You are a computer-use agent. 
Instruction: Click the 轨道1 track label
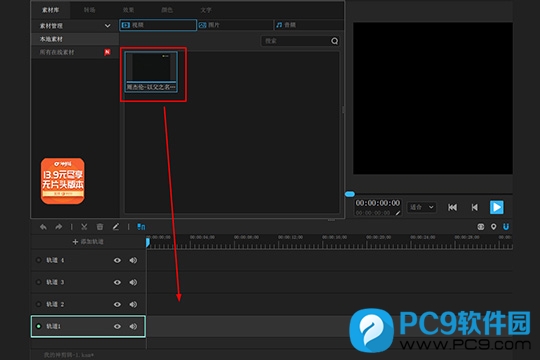pos(53,326)
